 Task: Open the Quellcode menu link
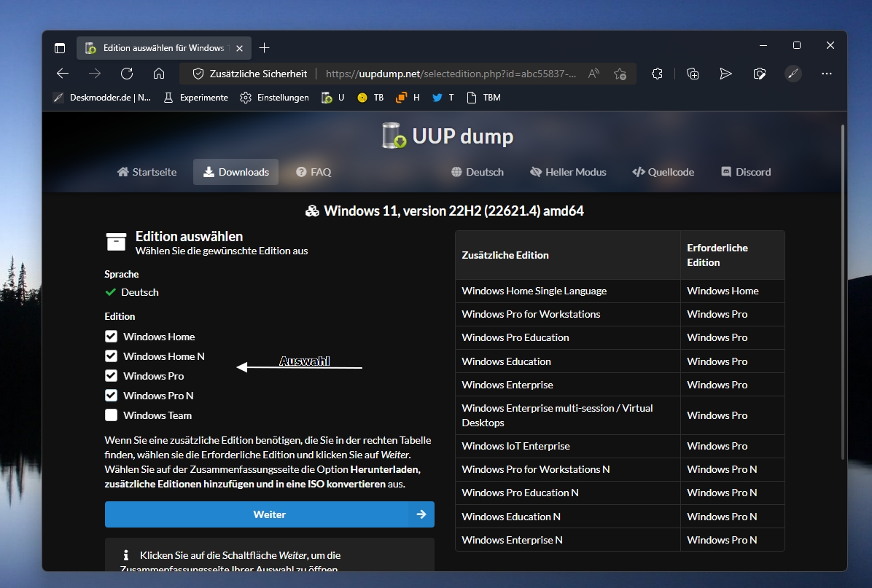pyautogui.click(x=663, y=172)
